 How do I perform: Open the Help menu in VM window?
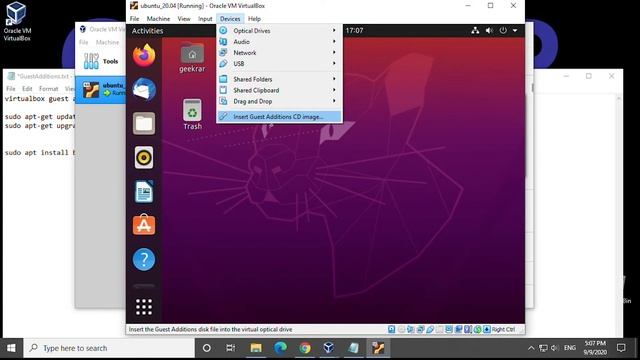click(254, 19)
